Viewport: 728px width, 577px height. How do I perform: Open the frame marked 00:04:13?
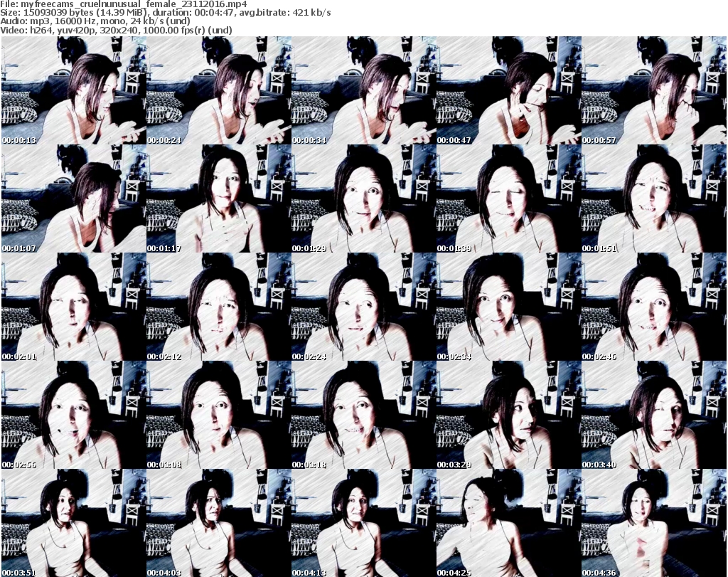364,523
